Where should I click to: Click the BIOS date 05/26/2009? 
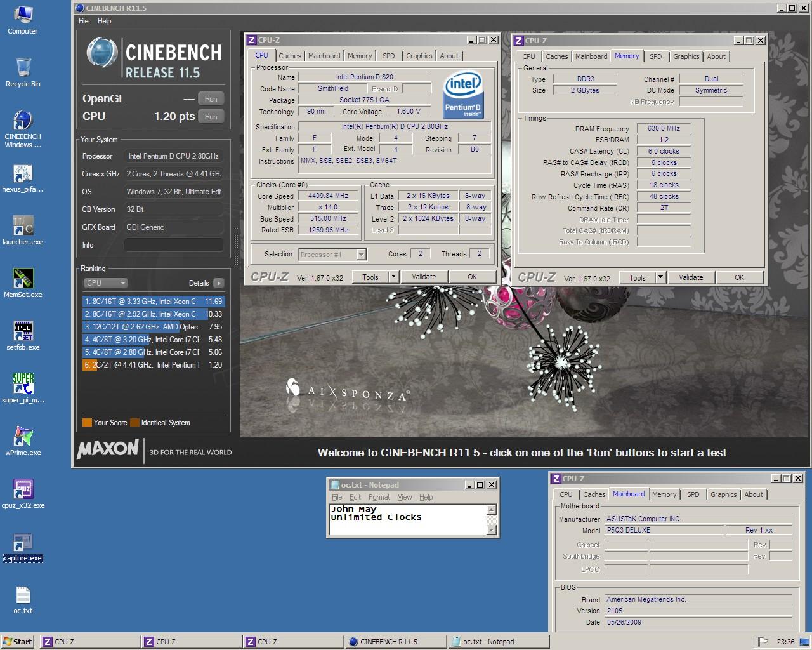(x=698, y=622)
